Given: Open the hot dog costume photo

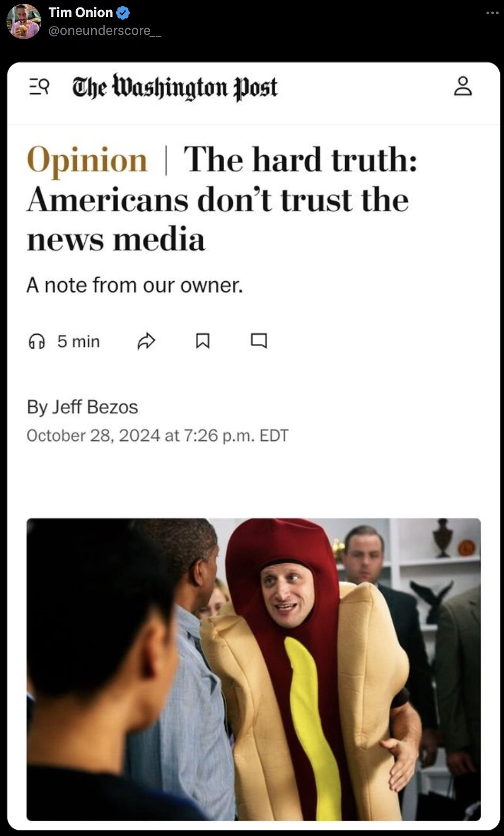Looking at the screenshot, I should click(x=254, y=670).
